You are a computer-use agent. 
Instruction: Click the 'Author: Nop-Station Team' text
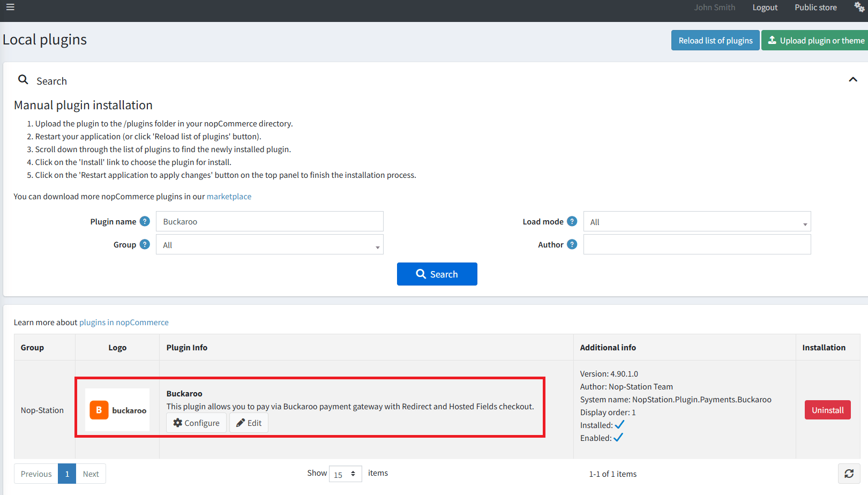click(x=626, y=387)
